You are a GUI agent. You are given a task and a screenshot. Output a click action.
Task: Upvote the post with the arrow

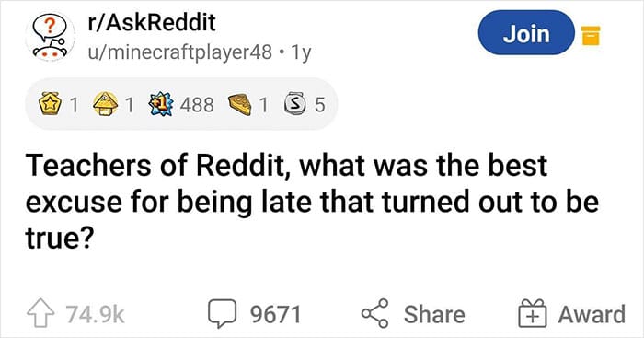[x=40, y=315]
